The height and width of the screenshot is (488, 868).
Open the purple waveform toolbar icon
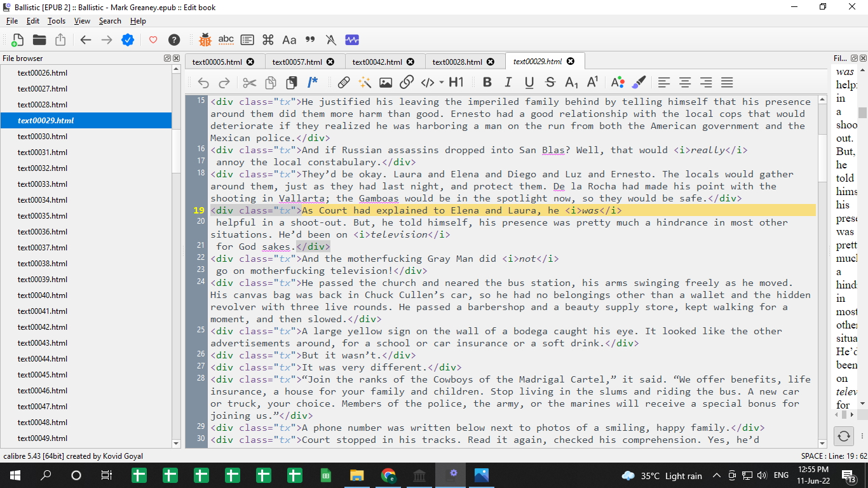pyautogui.click(x=352, y=40)
